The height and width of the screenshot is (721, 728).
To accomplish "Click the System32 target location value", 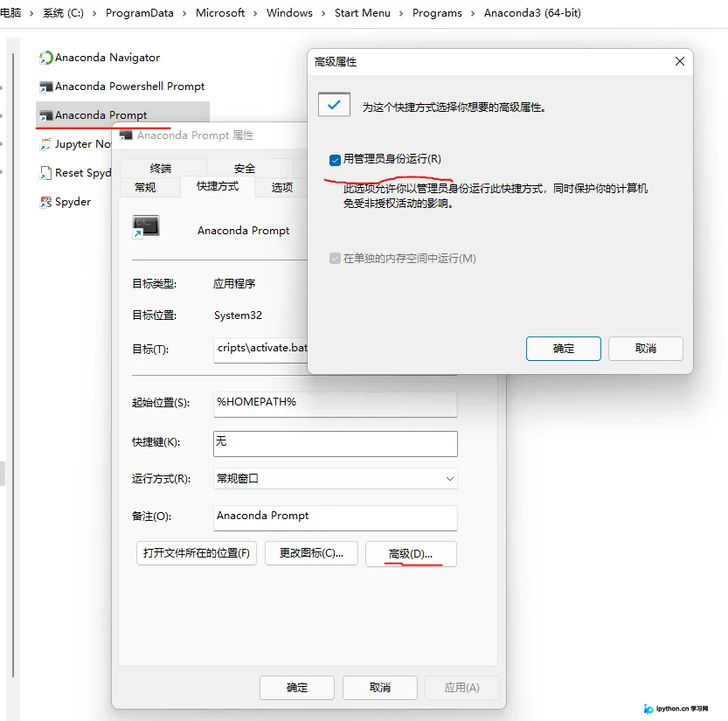I will click(239, 315).
